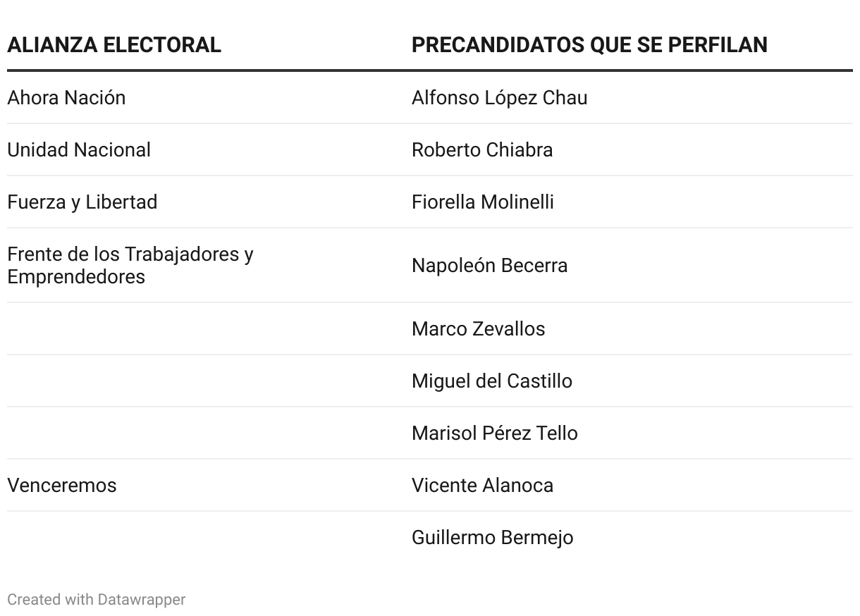
Task: Click the empty alliance cell beside Guillermo Bermejo
Action: 209,537
